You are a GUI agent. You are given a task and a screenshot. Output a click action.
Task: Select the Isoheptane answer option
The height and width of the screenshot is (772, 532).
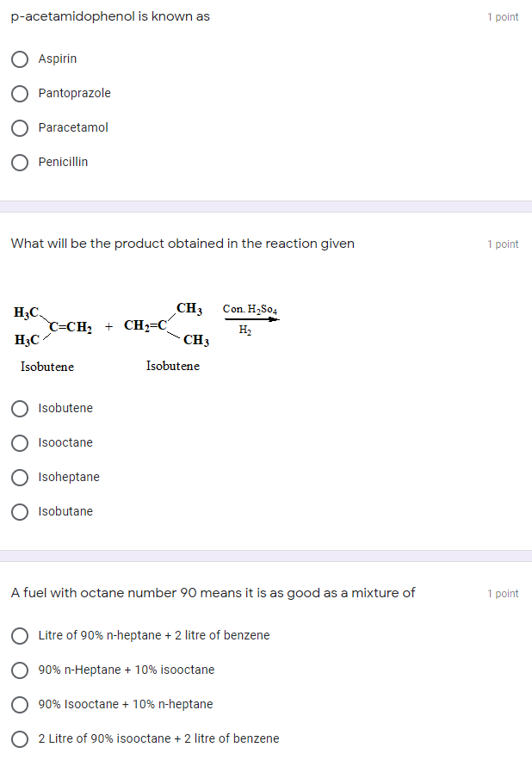20,478
